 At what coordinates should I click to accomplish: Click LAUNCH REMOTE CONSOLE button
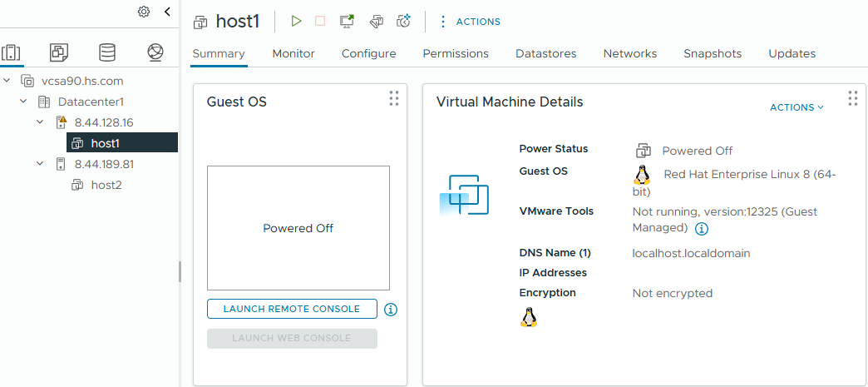(292, 309)
